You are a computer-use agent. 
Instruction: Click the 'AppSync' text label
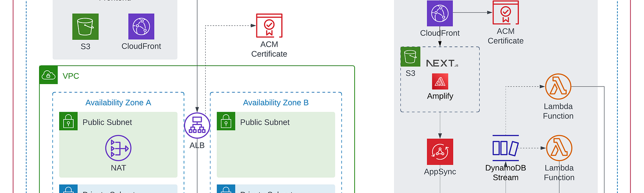pyautogui.click(x=440, y=172)
